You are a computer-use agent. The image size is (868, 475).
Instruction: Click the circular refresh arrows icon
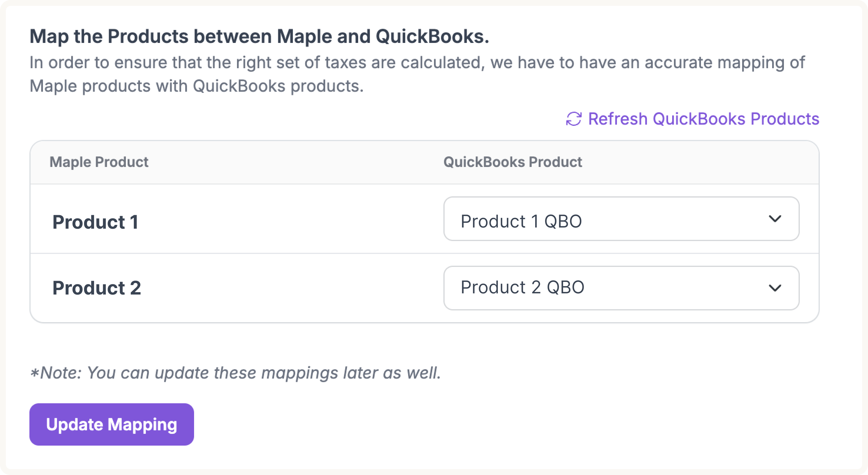tap(573, 119)
